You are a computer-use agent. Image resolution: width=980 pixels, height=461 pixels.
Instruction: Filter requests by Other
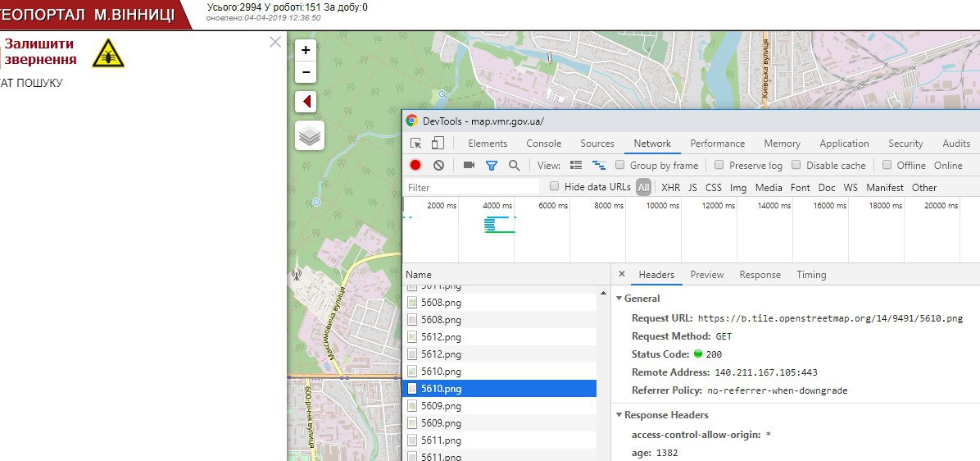coord(923,187)
